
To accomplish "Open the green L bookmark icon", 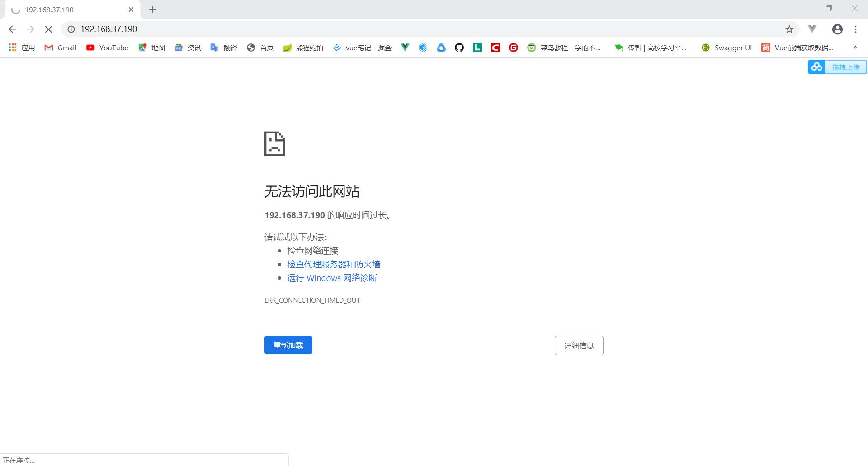I will (x=477, y=48).
